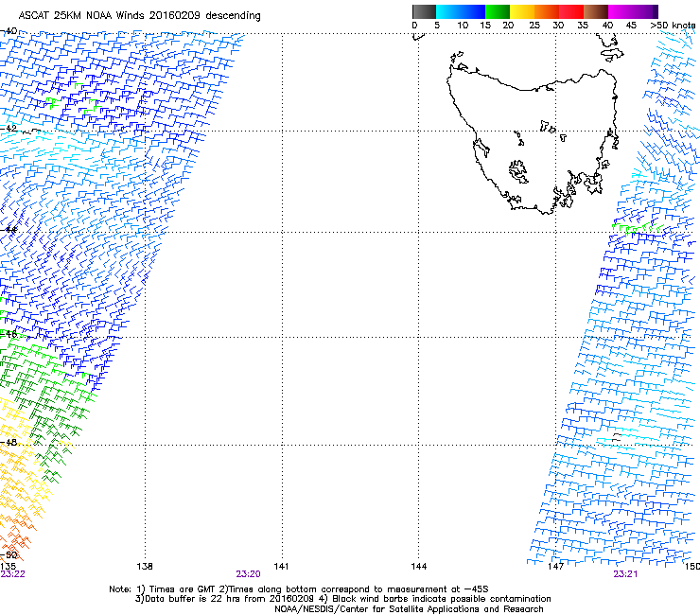Select the brown 35-40 knot legend color
Screen dimensions: 700x615
596,11
